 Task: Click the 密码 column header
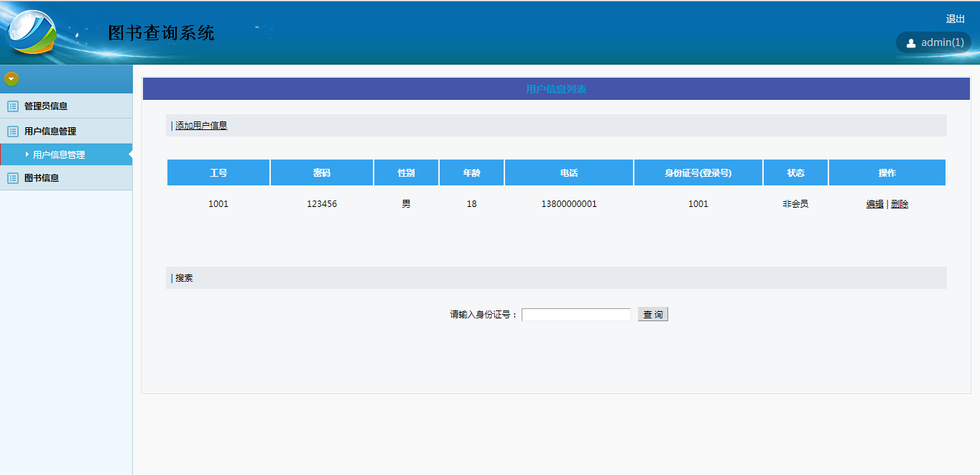pyautogui.click(x=322, y=173)
